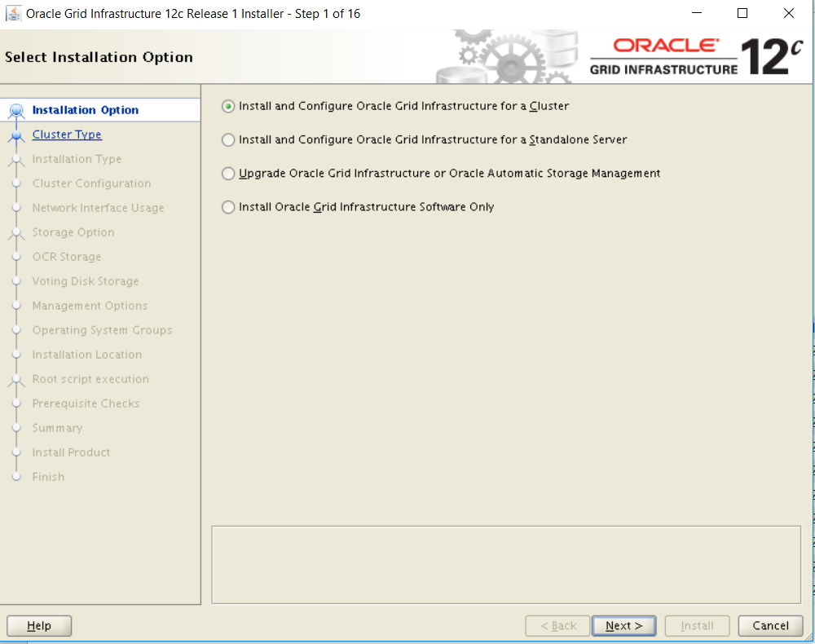Image resolution: width=815 pixels, height=644 pixels.
Task: Click the Management Options step label
Action: (90, 306)
